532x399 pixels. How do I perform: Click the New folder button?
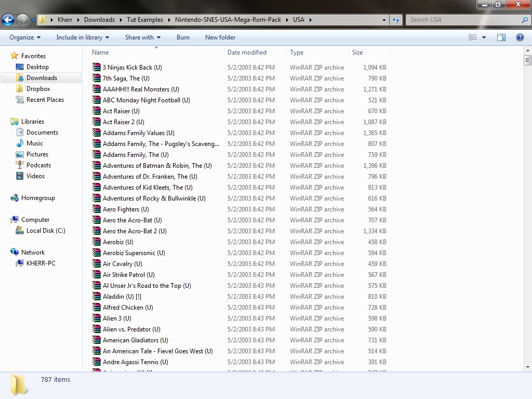click(x=220, y=37)
